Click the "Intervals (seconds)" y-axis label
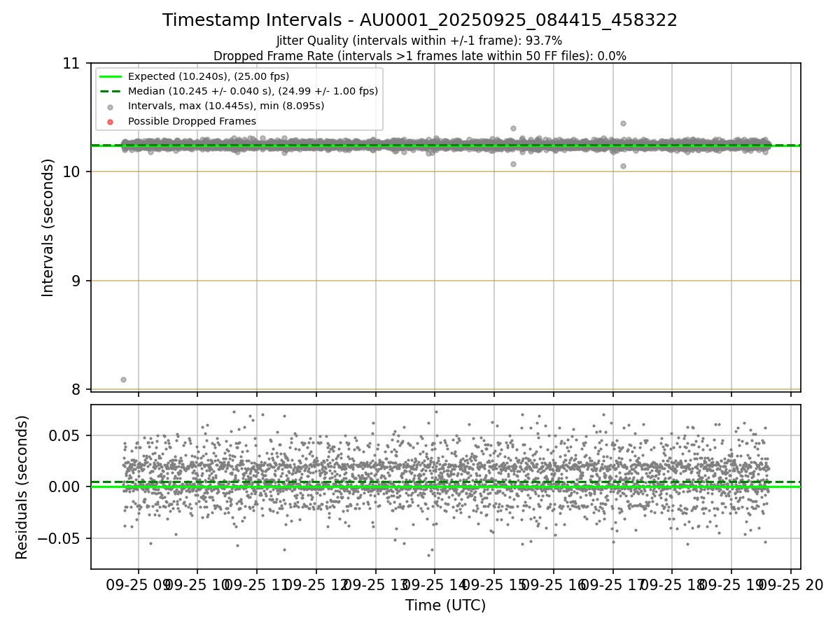This screenshot has width=840, height=630. [x=48, y=227]
